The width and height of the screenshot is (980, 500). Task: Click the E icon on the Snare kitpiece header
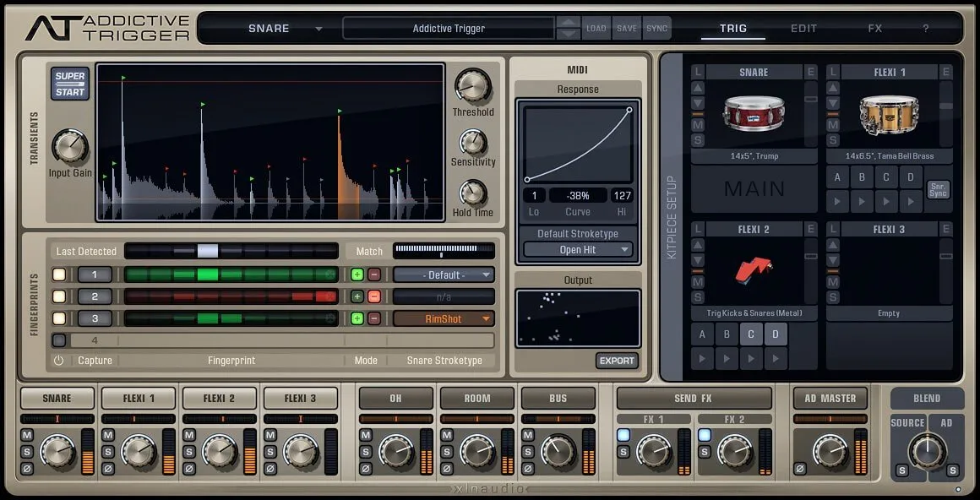(809, 72)
